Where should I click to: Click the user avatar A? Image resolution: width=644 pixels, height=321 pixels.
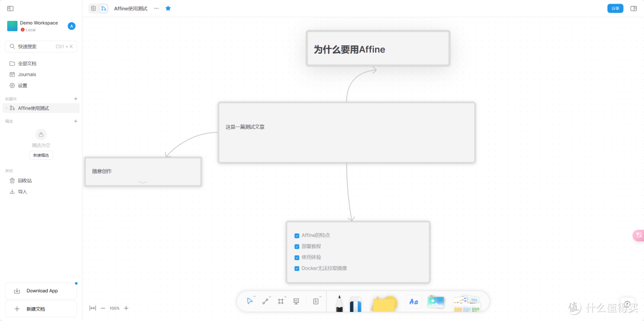tap(72, 26)
